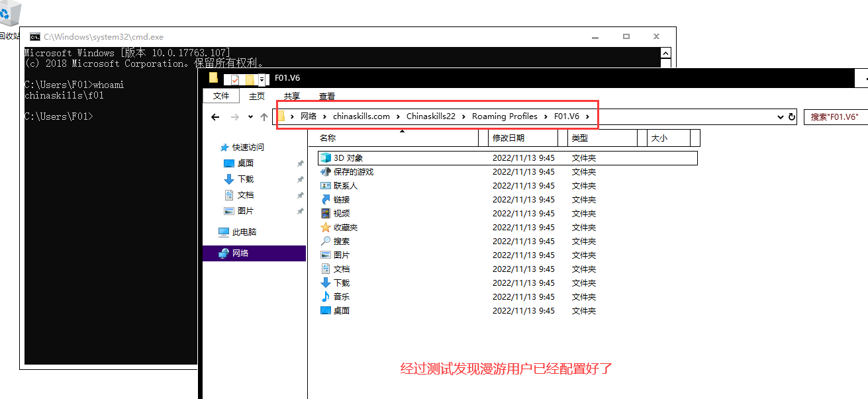
Task: Switch to the 主页 ribbon tab
Action: pos(257,97)
